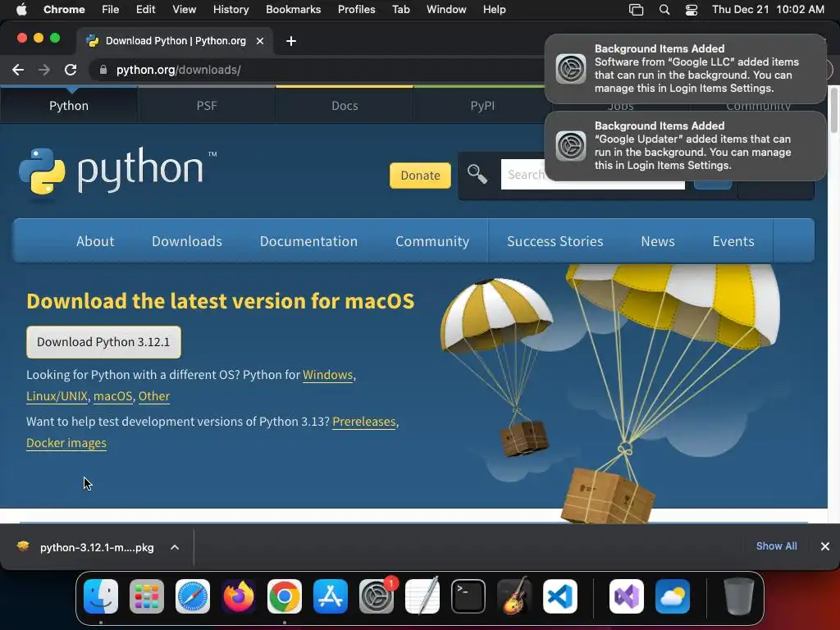Open the Trash in the dock
840x630 pixels.
(x=739, y=596)
